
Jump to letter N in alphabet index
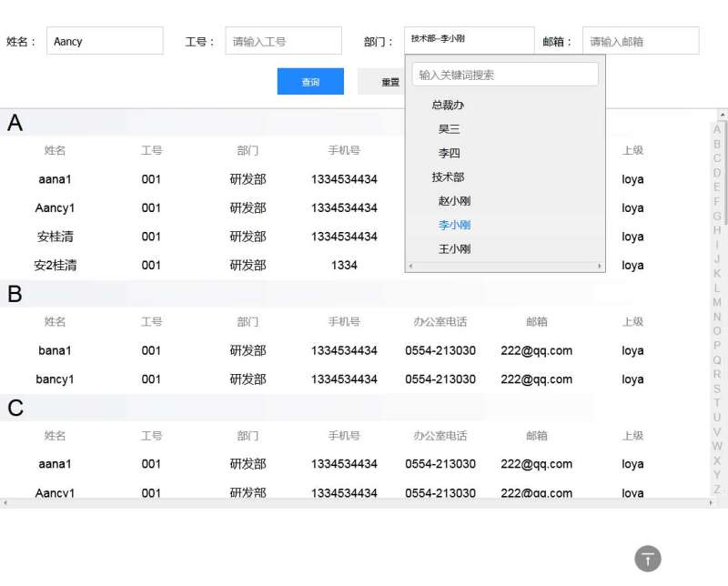(x=717, y=317)
